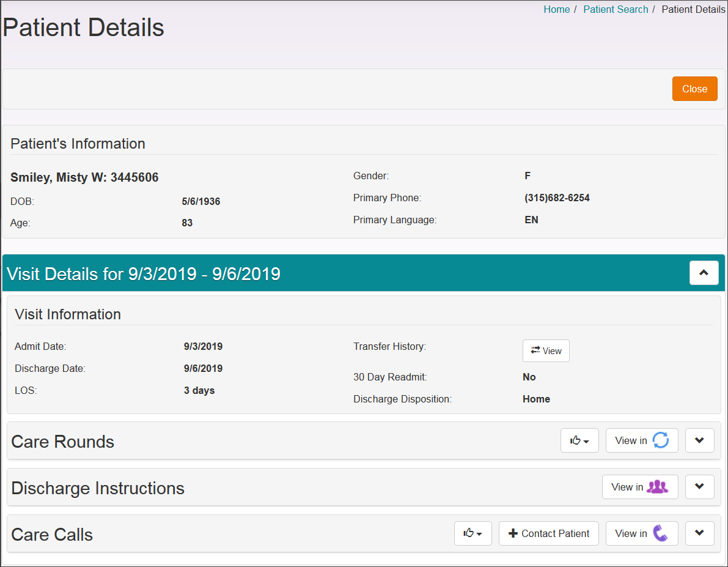The height and width of the screenshot is (567, 728).
Task: Click the Care Calls heading text
Action: (52, 535)
